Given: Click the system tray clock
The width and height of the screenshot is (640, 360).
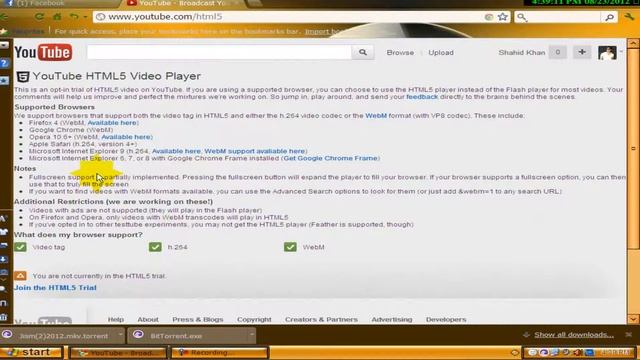Looking at the screenshot, I should tap(617, 352).
